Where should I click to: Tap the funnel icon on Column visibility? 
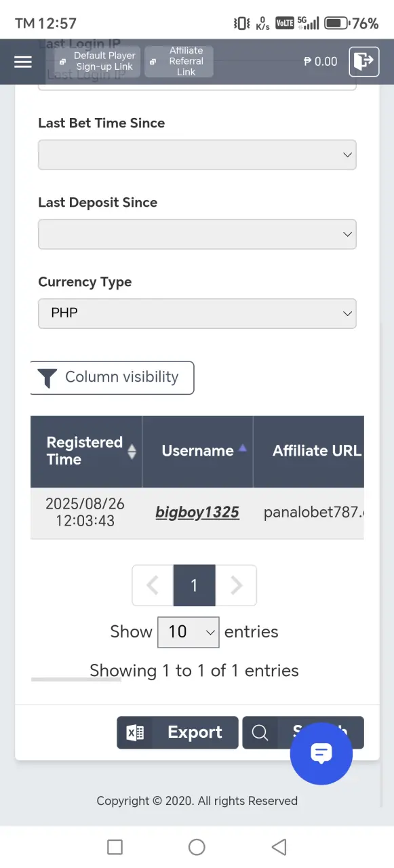(47, 378)
